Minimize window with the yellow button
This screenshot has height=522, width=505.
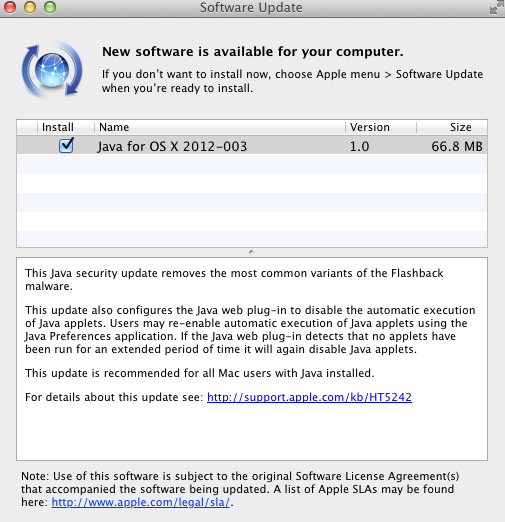(30, 7)
